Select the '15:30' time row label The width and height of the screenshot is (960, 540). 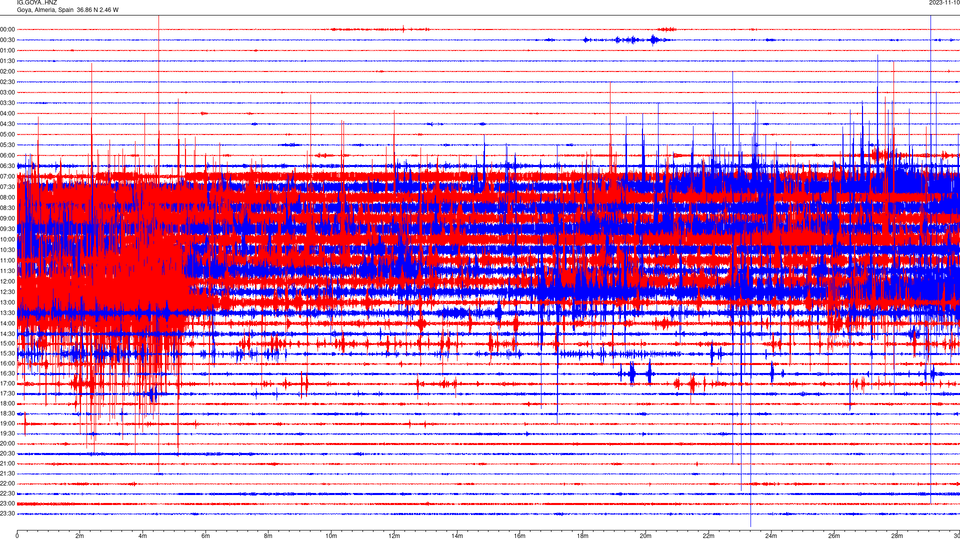7,353
